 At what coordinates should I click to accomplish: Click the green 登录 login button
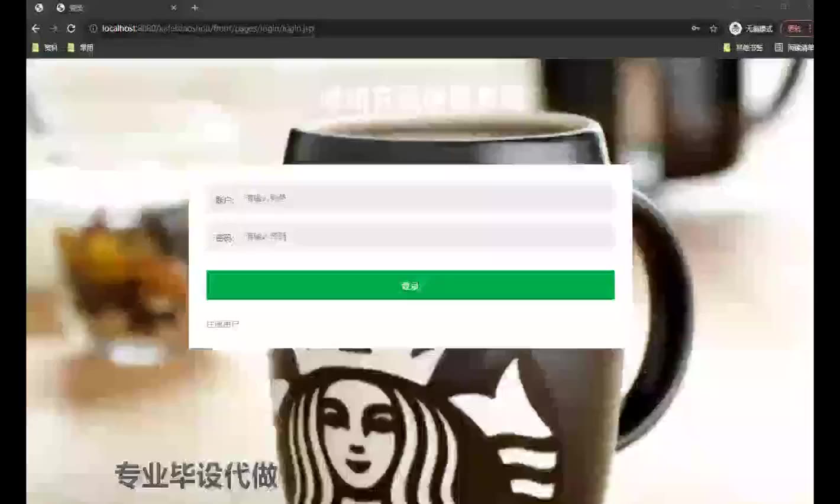(x=411, y=285)
